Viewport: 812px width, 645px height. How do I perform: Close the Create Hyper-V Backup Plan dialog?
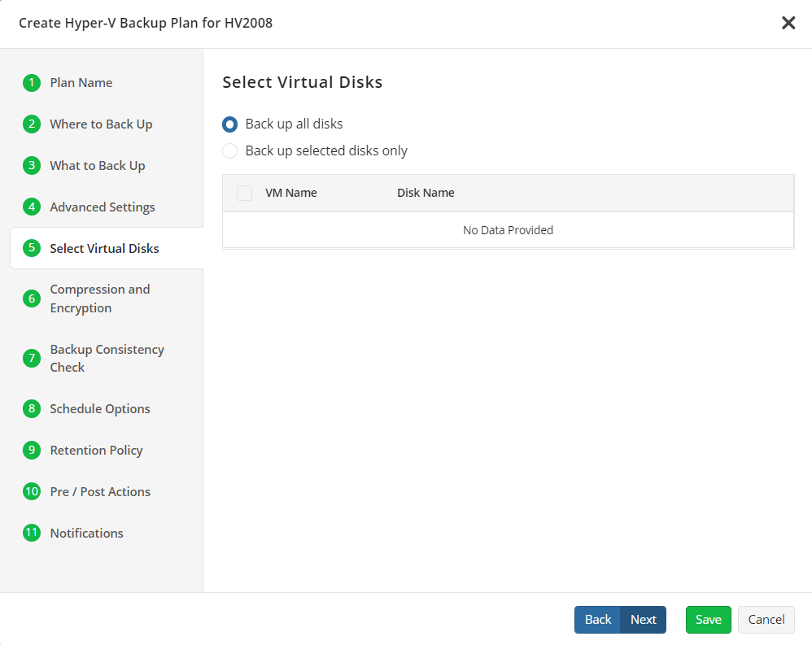point(788,23)
